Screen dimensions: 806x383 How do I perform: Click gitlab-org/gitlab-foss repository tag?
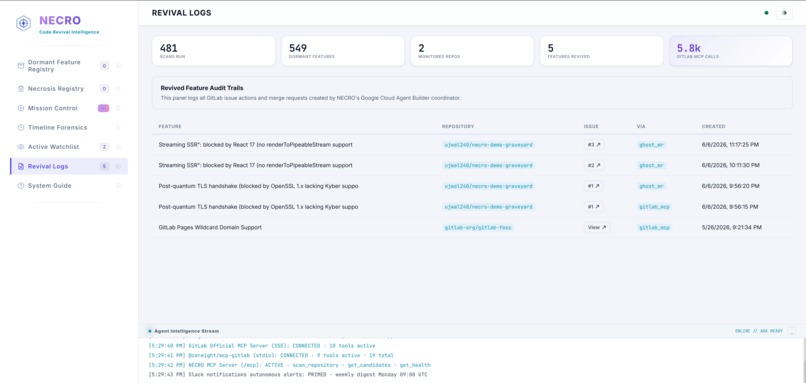click(x=478, y=227)
